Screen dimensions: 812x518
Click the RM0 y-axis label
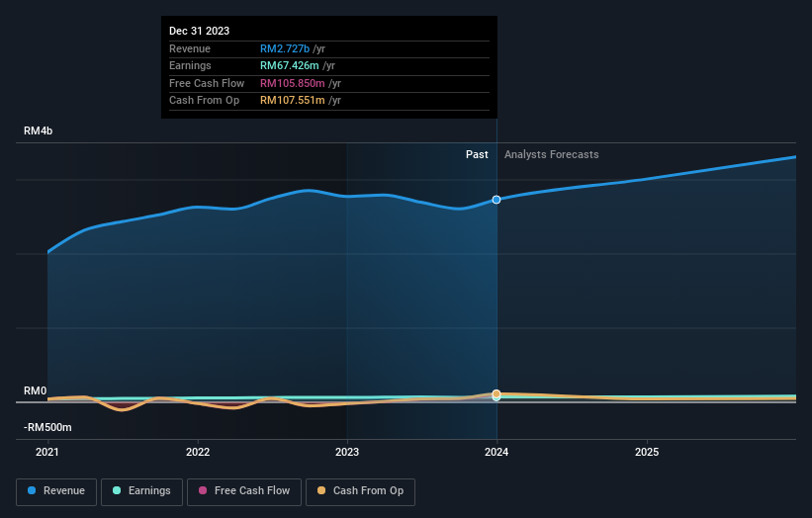coord(36,391)
